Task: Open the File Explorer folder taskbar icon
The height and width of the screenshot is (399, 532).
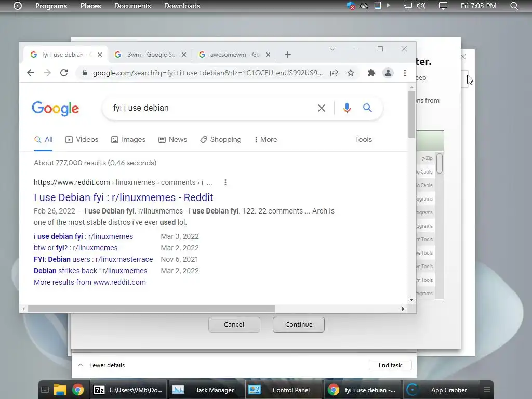Action: (60, 390)
